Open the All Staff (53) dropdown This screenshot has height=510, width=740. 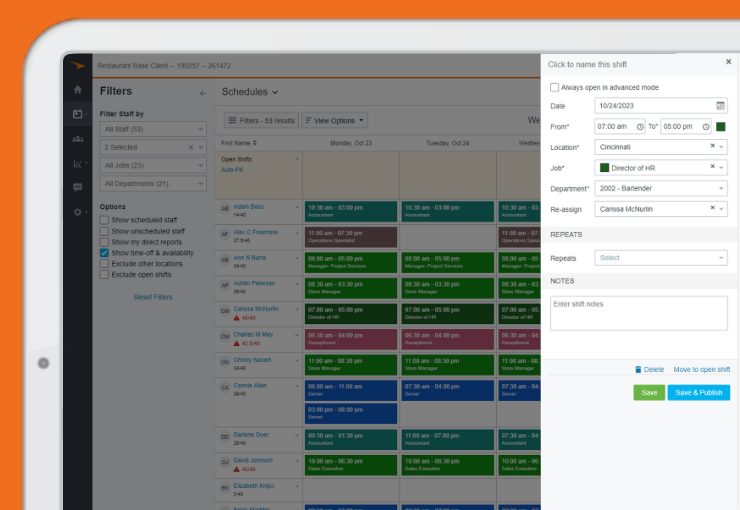pyautogui.click(x=153, y=129)
